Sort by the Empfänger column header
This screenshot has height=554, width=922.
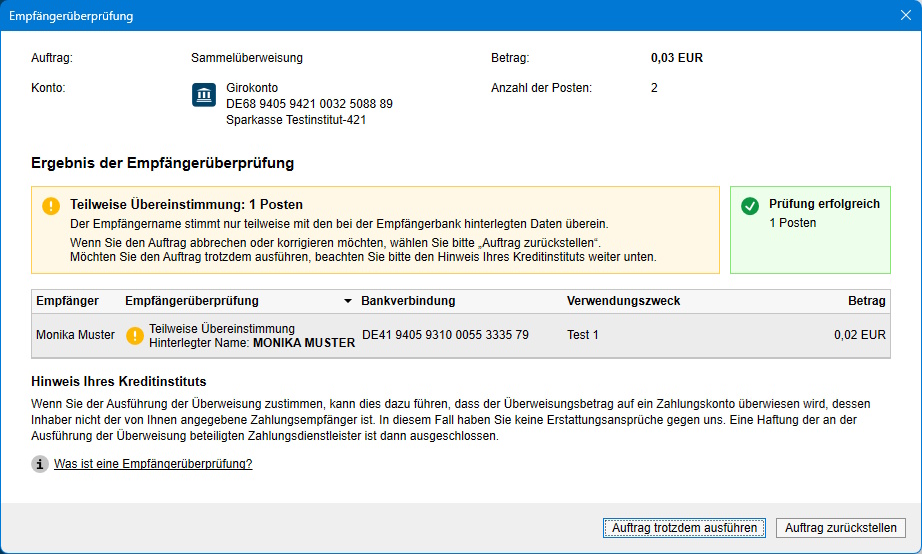click(x=68, y=301)
